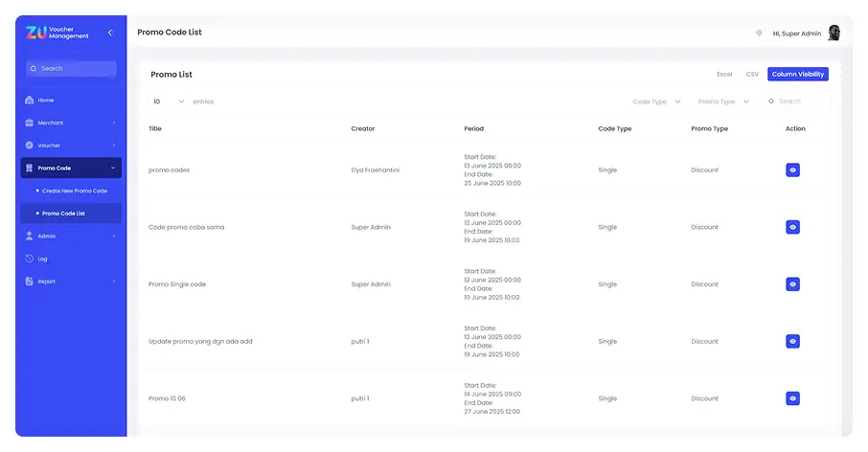Open Super Admin profile avatar
The height and width of the screenshot is (452, 868).
(834, 34)
